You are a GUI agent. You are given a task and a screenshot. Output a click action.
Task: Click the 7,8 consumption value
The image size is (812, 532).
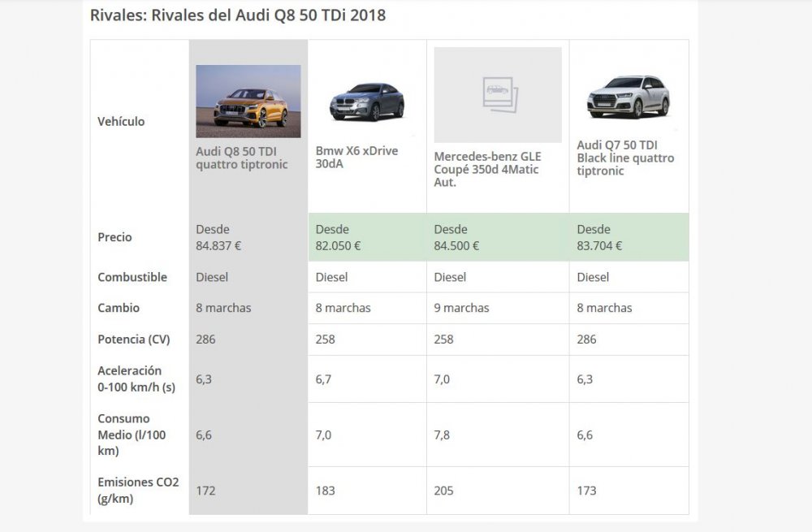click(x=442, y=435)
